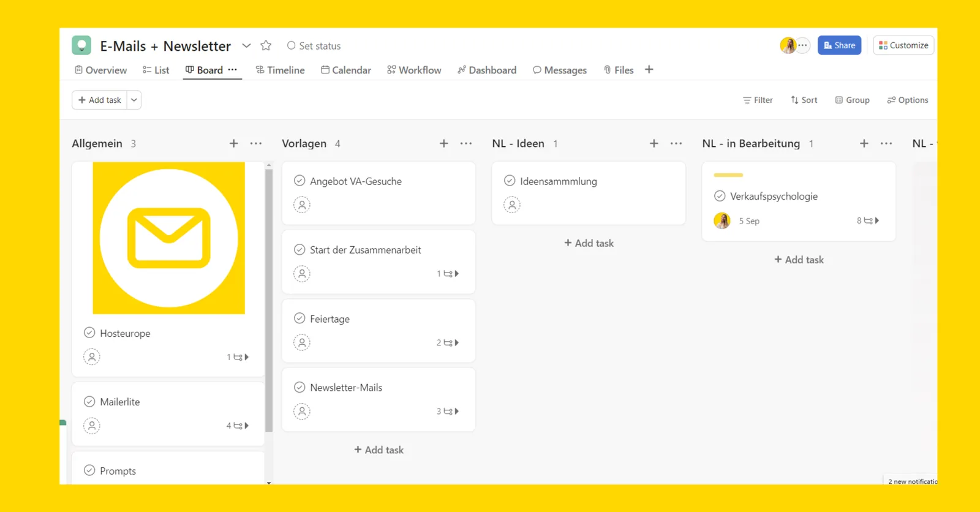This screenshot has width=980, height=512.
Task: Click the yellow tag on Verkaufspsychologie card
Action: tap(728, 175)
